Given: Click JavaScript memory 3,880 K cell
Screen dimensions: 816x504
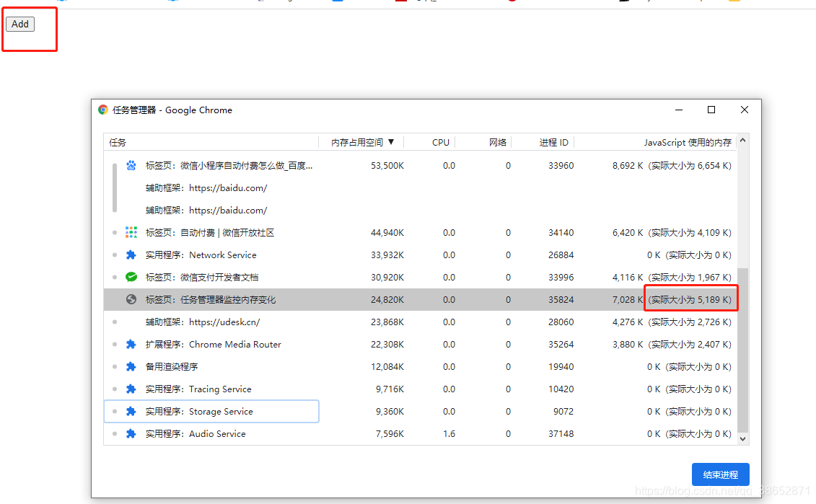Looking at the screenshot, I should pos(672,345).
